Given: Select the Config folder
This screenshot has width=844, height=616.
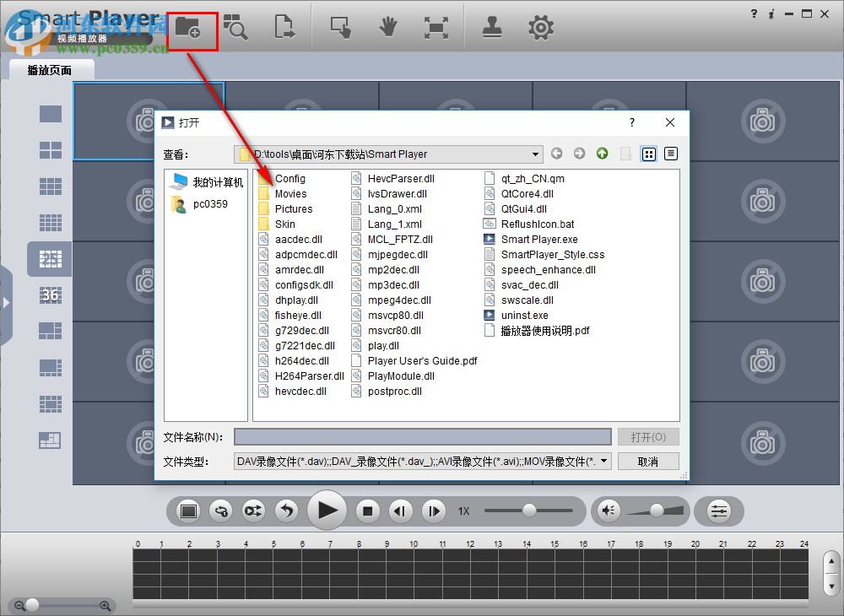Looking at the screenshot, I should 282,179.
